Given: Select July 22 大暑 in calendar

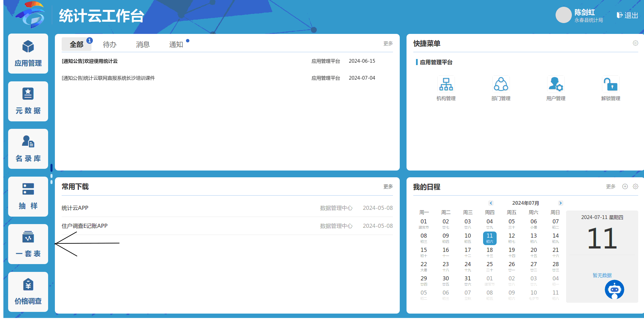Looking at the screenshot, I should pos(424,266).
